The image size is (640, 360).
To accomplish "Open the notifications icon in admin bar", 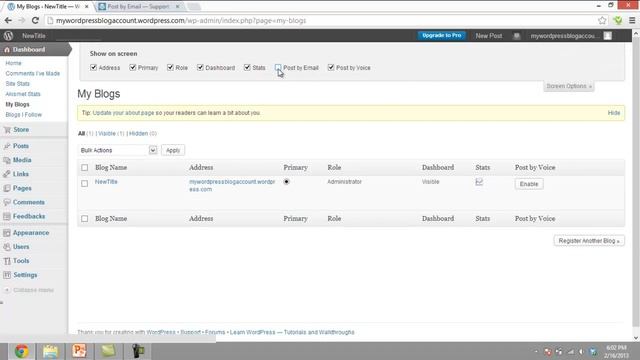I will (x=516, y=36).
